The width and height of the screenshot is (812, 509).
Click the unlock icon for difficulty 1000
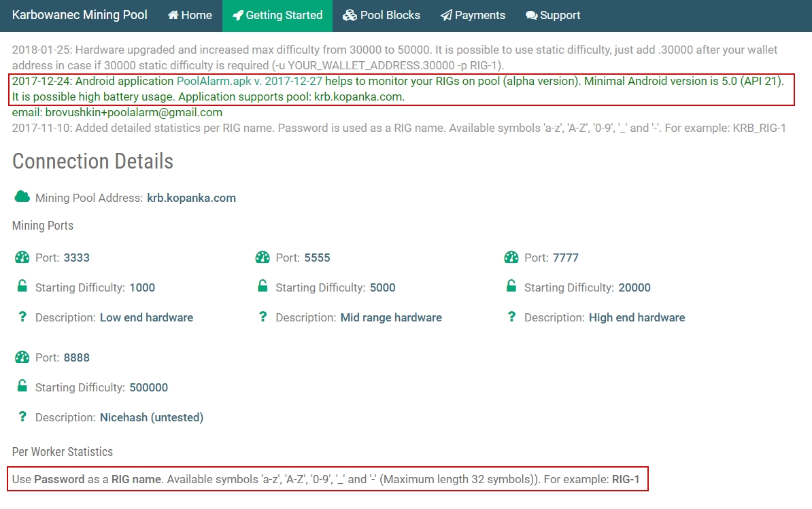(x=22, y=286)
